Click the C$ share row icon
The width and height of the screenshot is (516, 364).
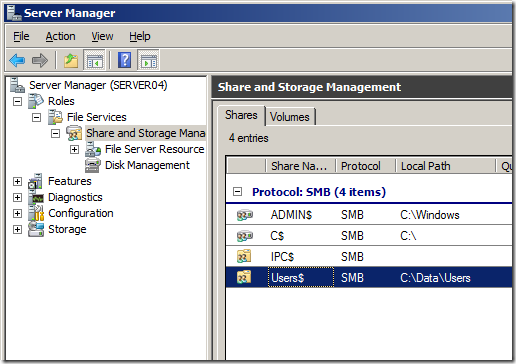coord(245,236)
